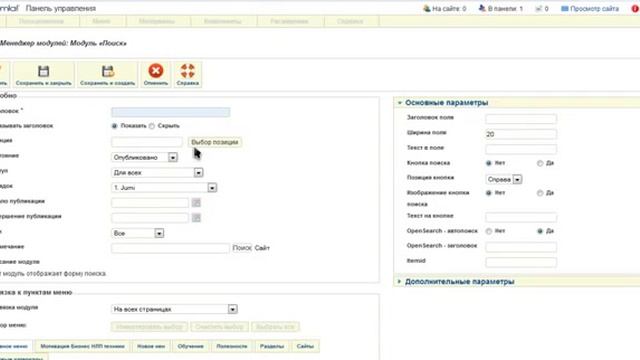Switch to the Сайты menu tab

305,346
